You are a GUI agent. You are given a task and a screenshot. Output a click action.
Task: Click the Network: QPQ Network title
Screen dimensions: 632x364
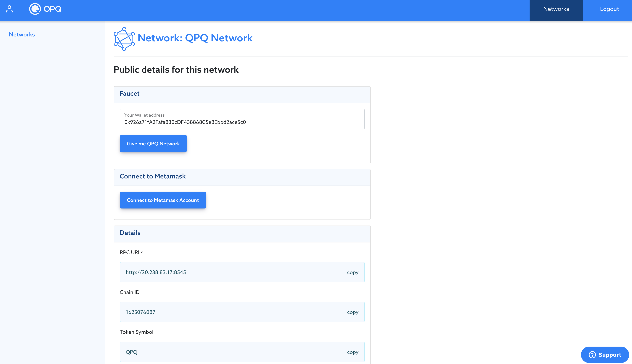(195, 38)
